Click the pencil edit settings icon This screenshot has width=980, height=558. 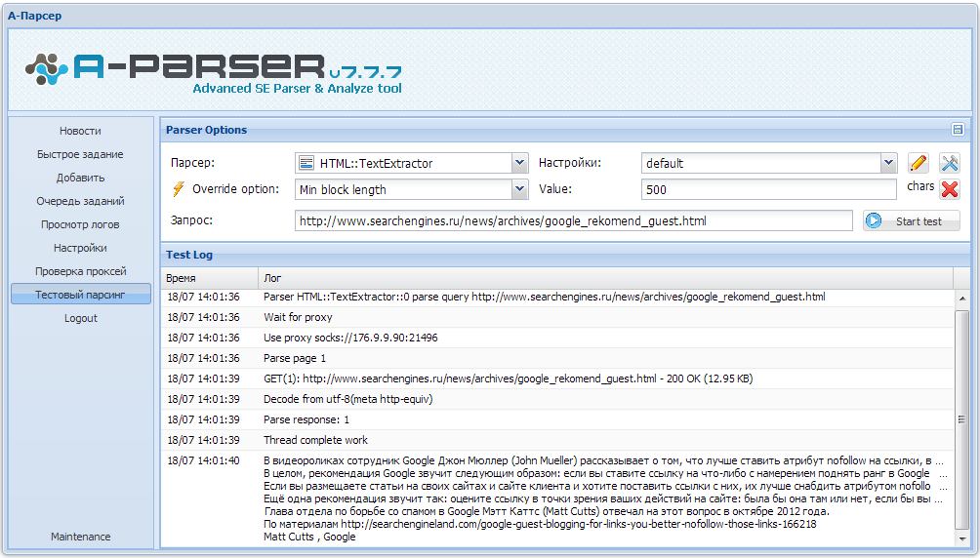pos(919,163)
